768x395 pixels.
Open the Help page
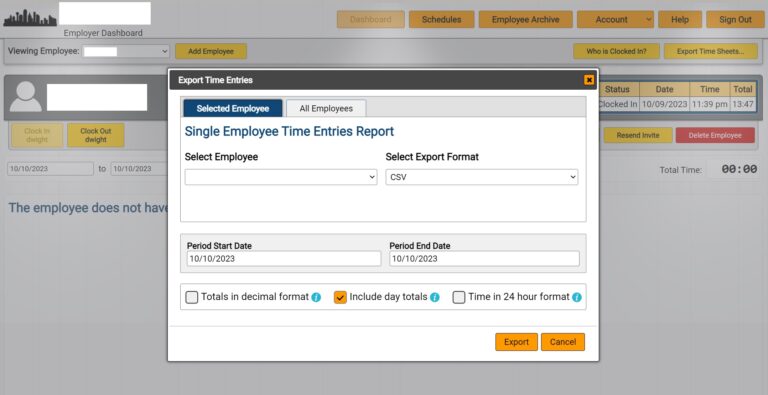click(680, 20)
